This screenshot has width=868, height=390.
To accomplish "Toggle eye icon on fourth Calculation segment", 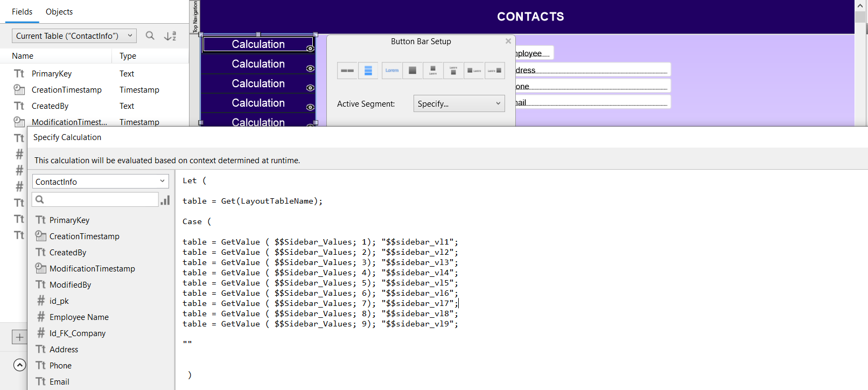I will 310,107.
